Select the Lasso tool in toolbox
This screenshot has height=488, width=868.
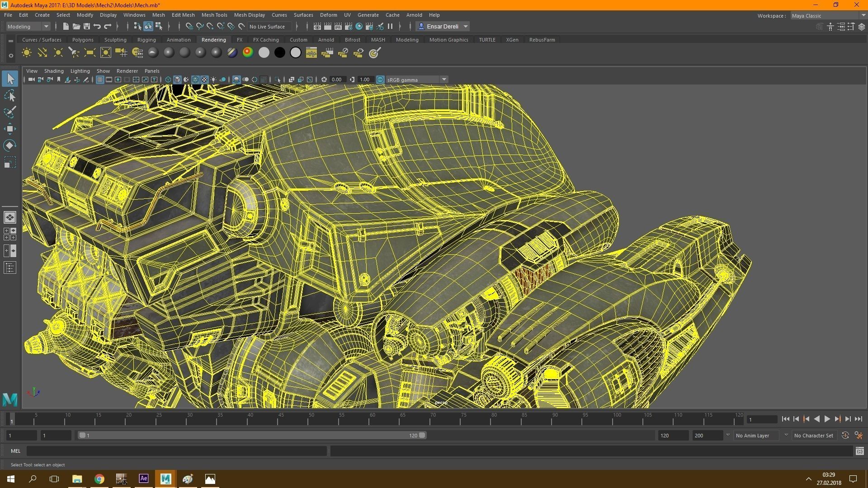tap(10, 96)
